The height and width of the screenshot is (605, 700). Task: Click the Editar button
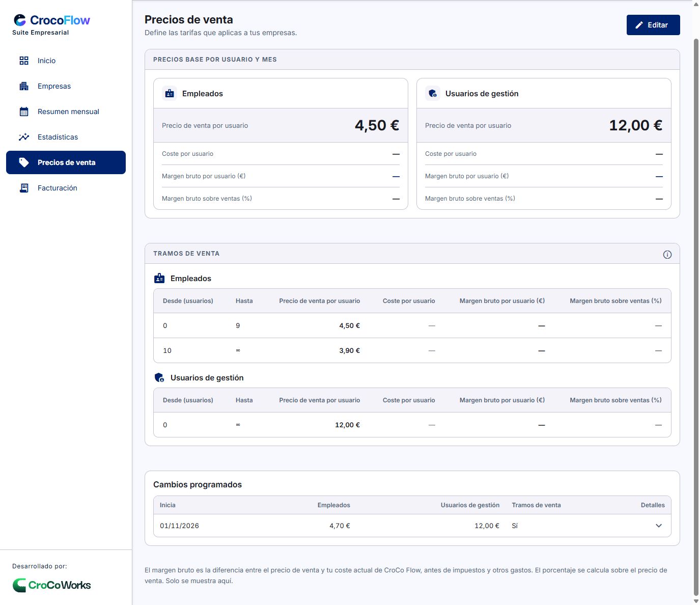point(653,25)
